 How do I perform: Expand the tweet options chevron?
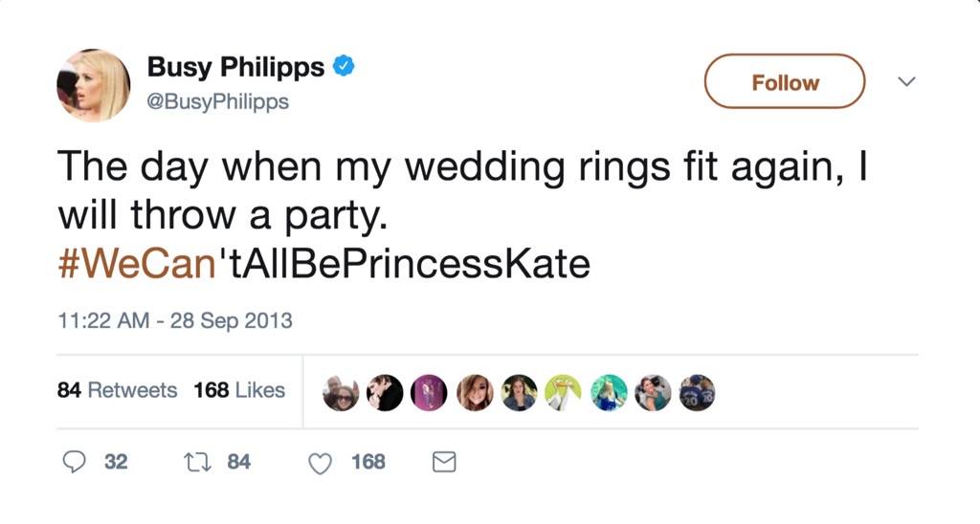pos(906,82)
